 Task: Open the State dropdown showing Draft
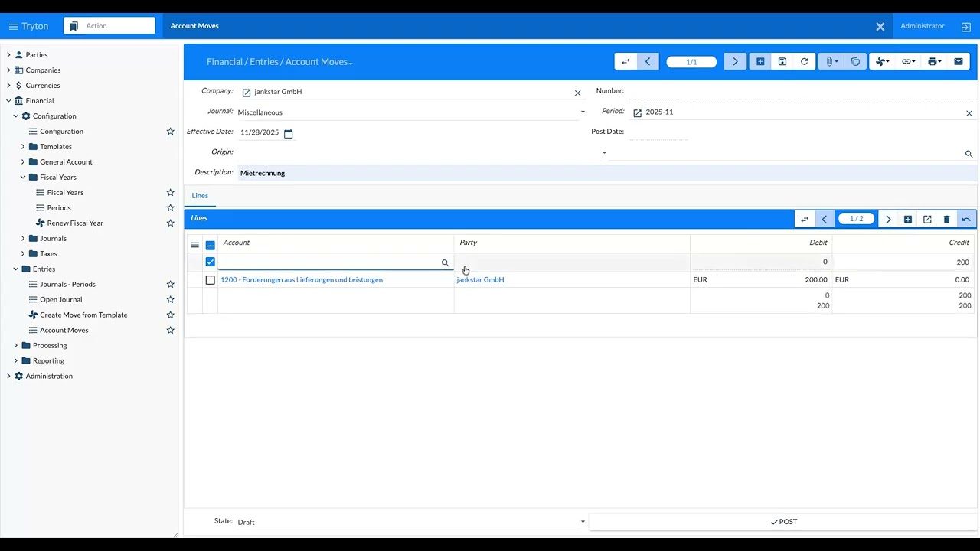click(x=583, y=522)
